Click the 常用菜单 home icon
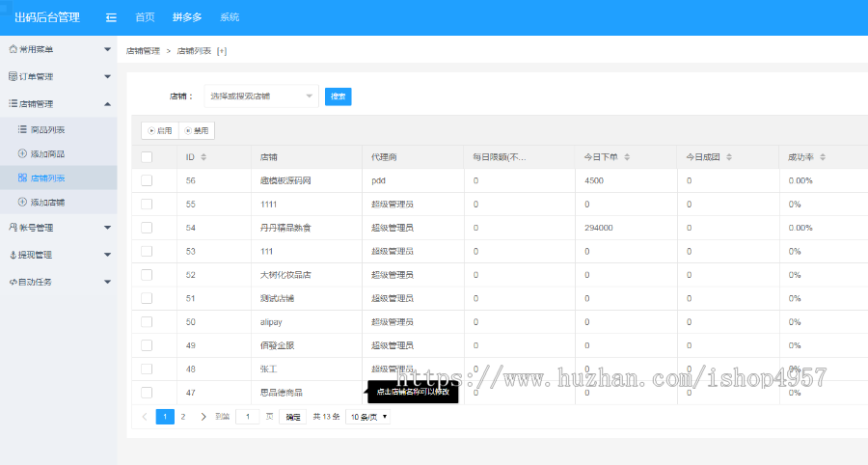Image resolution: width=868 pixels, height=465 pixels. (14, 49)
